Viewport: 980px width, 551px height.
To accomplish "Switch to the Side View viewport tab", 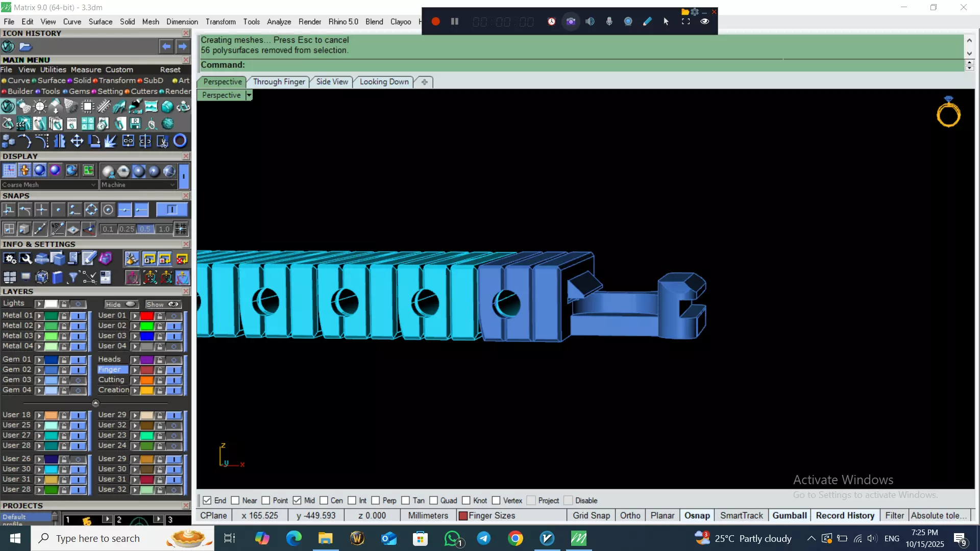I will [332, 82].
